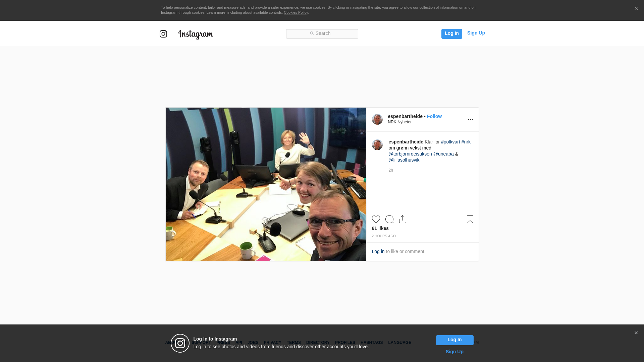Open PRIVACY footer link
Viewport: 644px width, 362px height.
click(x=272, y=343)
